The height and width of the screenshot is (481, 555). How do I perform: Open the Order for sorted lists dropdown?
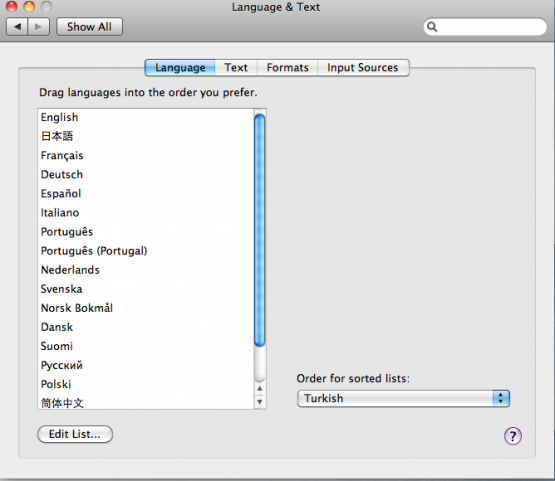coord(403,399)
